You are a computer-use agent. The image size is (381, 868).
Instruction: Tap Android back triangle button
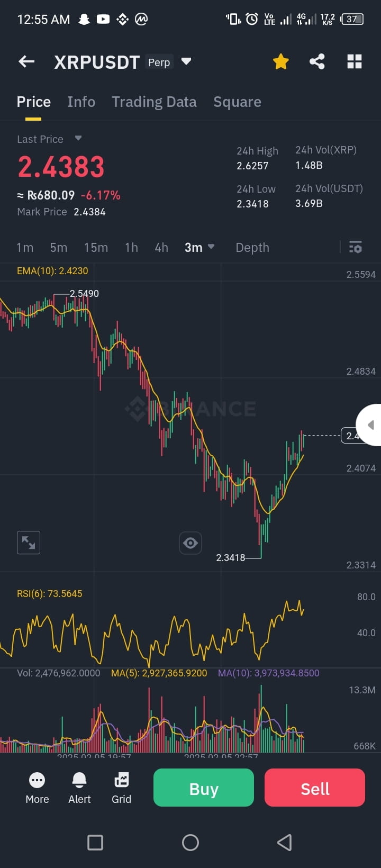(x=285, y=842)
